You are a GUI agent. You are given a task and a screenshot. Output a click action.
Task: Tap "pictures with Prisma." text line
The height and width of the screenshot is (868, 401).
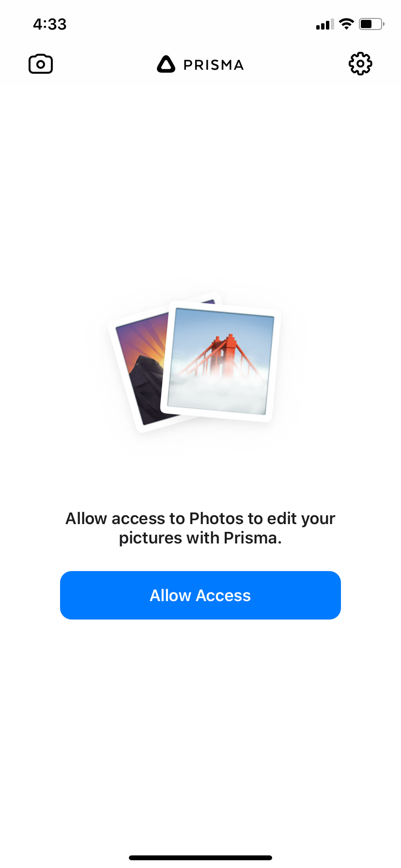click(200, 538)
